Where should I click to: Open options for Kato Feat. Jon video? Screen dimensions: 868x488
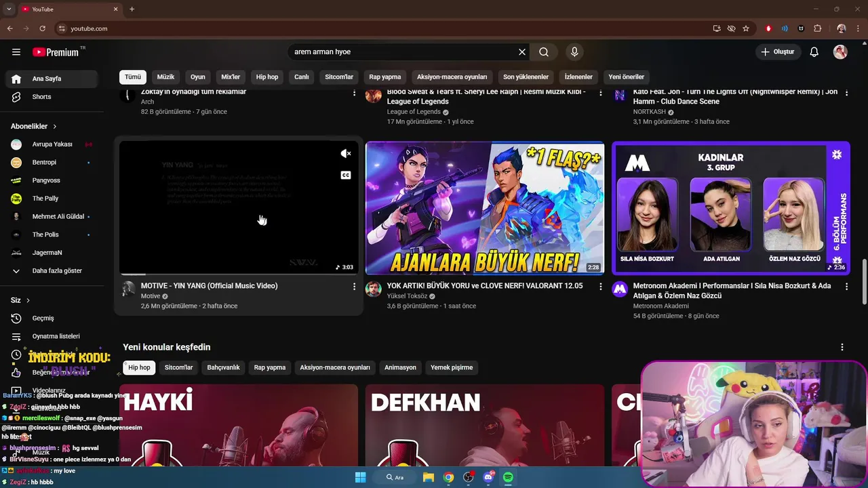pos(846,93)
